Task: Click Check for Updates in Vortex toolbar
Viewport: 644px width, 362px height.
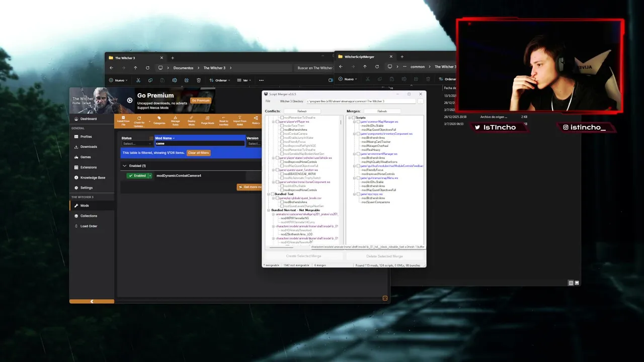Action: (x=139, y=121)
